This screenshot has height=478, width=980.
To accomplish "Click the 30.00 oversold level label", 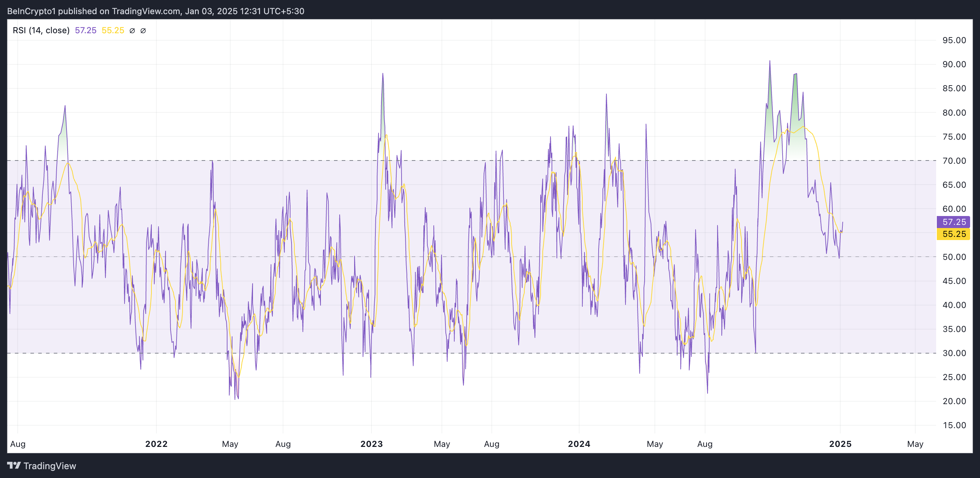I will pos(954,353).
